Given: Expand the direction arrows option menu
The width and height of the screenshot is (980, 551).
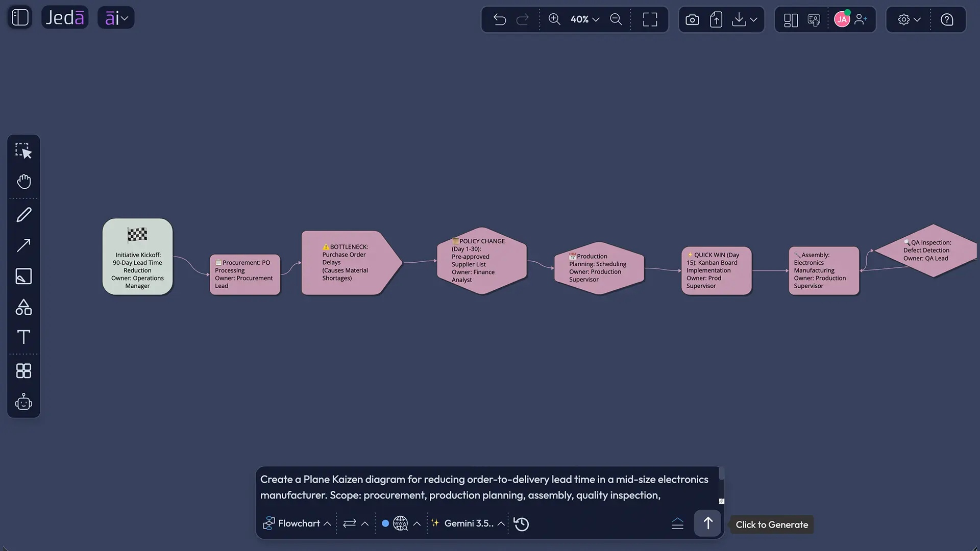Looking at the screenshot, I should pyautogui.click(x=356, y=523).
